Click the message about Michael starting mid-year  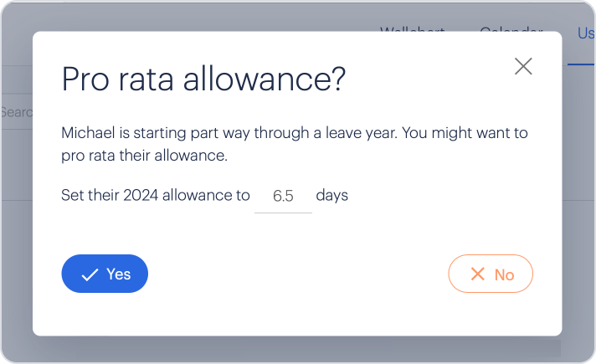click(x=295, y=144)
